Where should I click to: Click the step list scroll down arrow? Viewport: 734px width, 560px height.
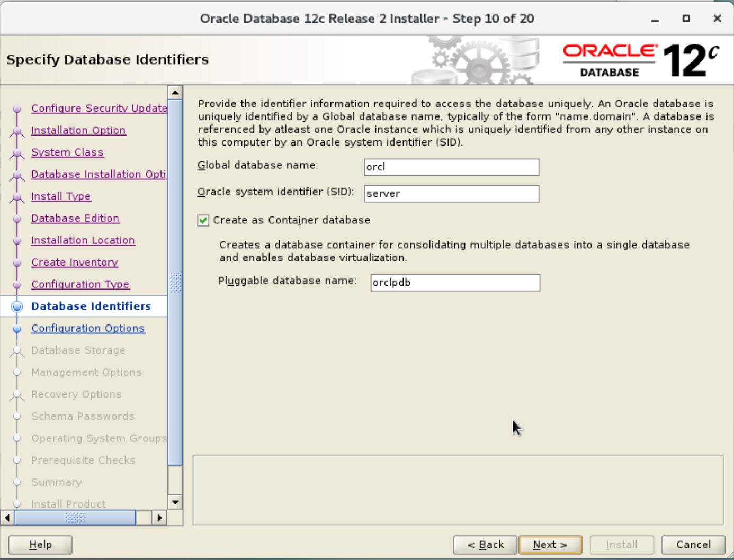[x=175, y=502]
